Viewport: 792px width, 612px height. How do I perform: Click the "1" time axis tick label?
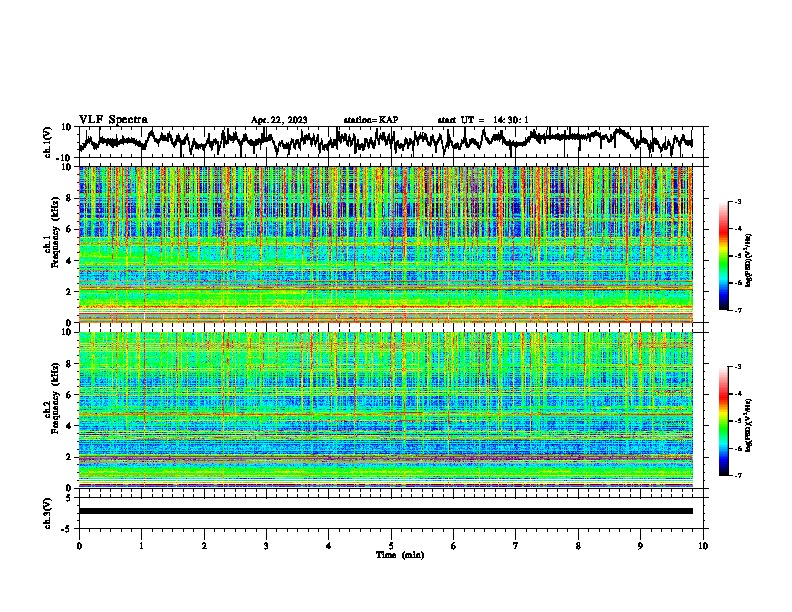(x=141, y=546)
